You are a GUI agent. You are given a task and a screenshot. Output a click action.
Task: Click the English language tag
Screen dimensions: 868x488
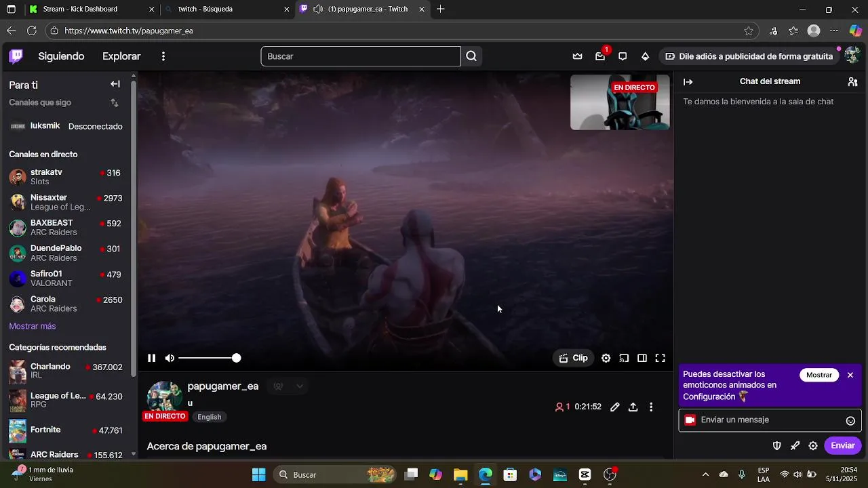pyautogui.click(x=209, y=417)
